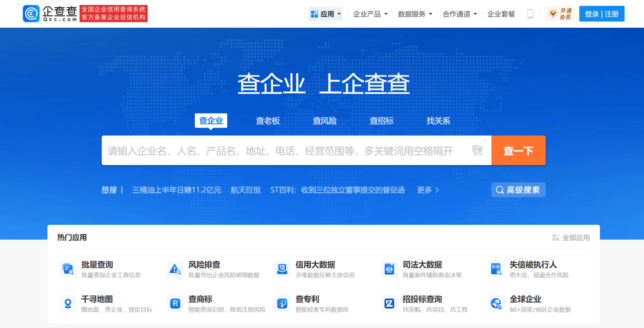
Task: Click text 批量导出企业风险明细数据
Action: tap(224, 275)
